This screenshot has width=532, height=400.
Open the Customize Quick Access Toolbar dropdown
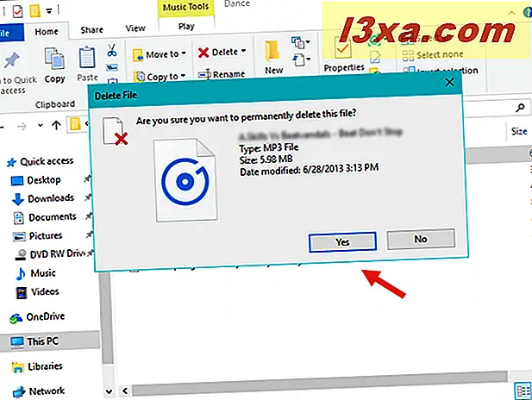49,11
